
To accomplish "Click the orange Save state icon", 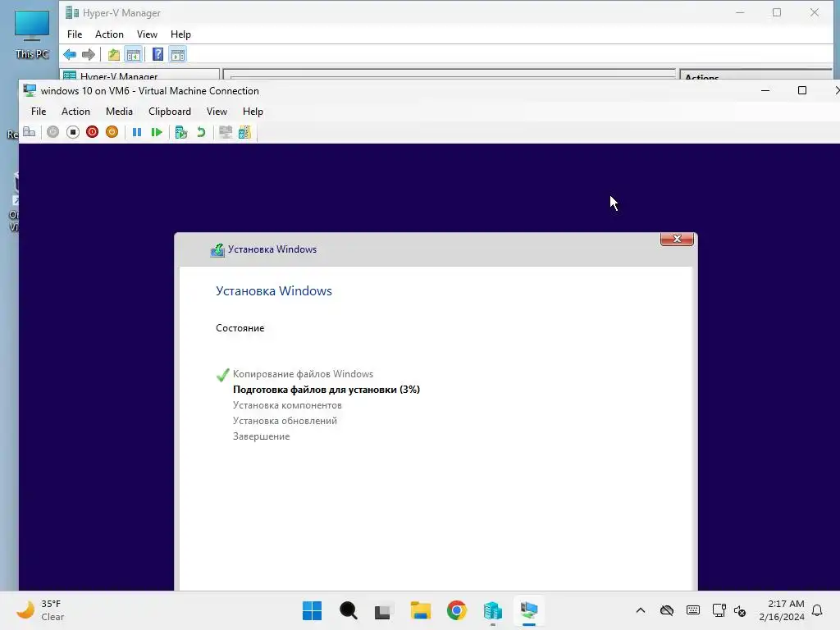I will point(112,132).
